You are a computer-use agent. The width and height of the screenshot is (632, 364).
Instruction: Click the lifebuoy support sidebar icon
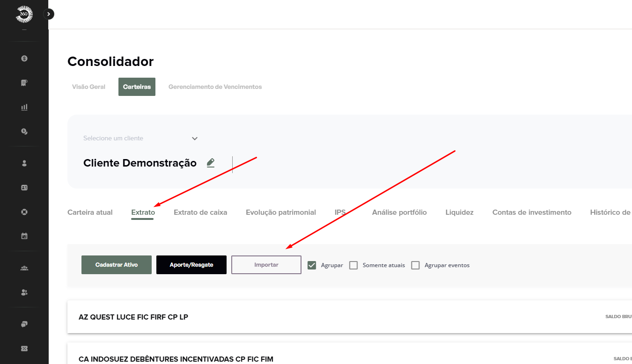pos(24,212)
